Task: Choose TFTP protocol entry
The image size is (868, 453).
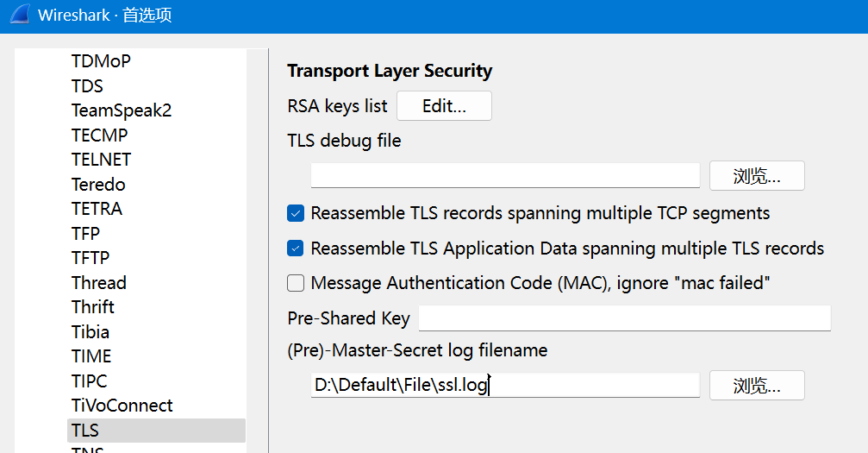Action: (x=91, y=258)
